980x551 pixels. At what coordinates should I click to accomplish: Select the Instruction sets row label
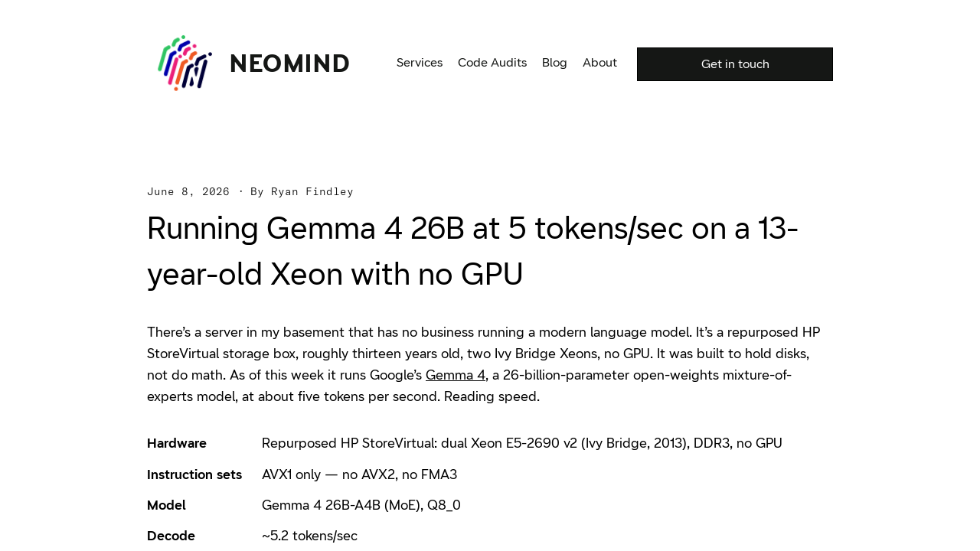[194, 474]
